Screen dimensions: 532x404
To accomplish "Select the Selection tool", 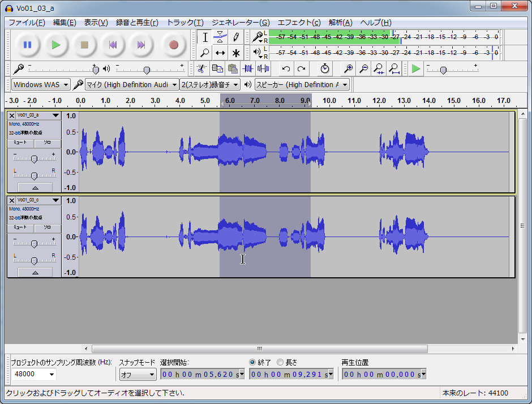I will pyautogui.click(x=205, y=37).
